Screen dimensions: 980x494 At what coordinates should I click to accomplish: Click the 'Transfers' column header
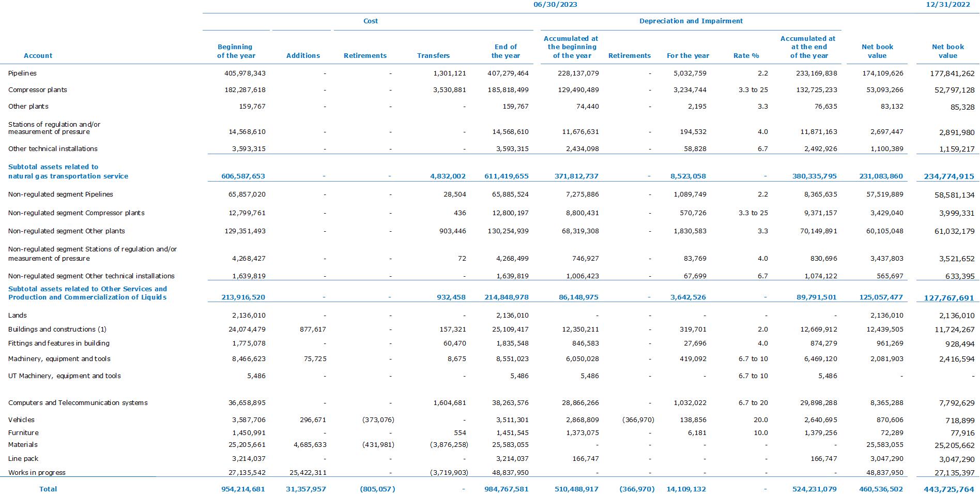tap(433, 56)
